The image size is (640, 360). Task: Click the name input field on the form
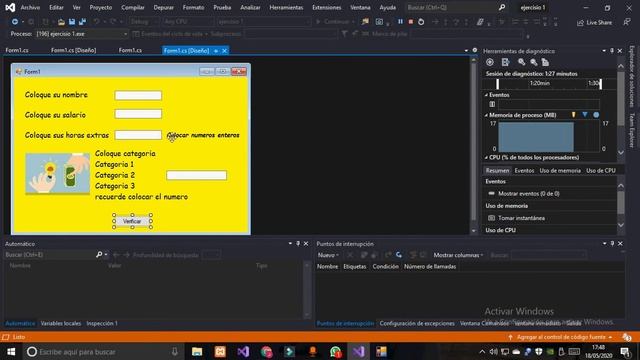tap(138, 96)
